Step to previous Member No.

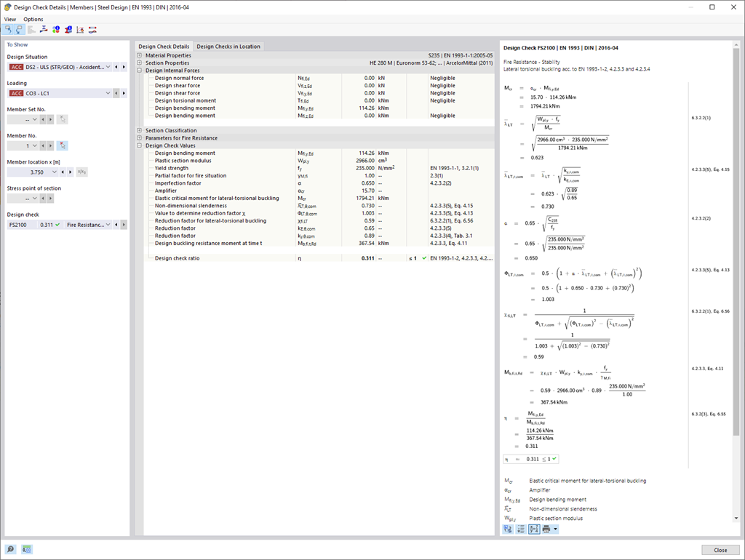click(43, 146)
